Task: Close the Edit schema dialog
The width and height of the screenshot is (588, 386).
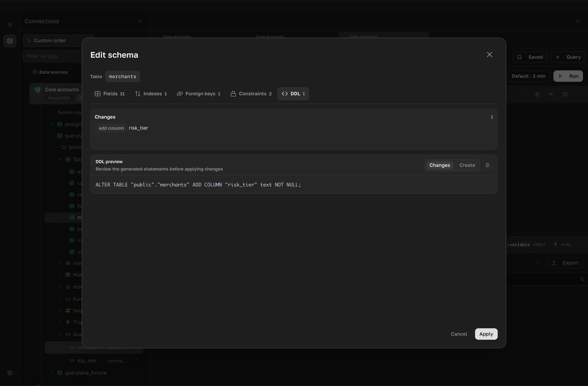Action: [489, 54]
